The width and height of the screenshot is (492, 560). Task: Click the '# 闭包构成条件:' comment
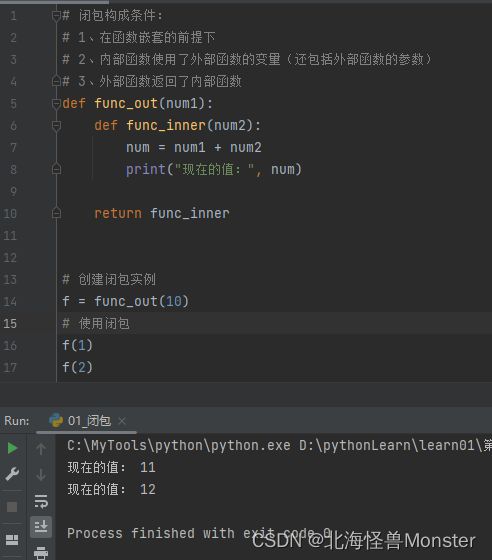click(x=112, y=16)
